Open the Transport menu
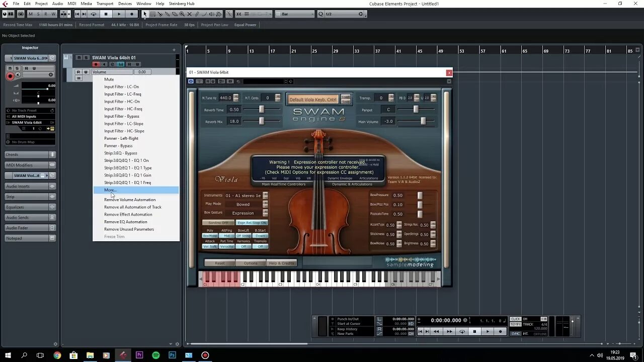This screenshot has height=362, width=644. 105,4
